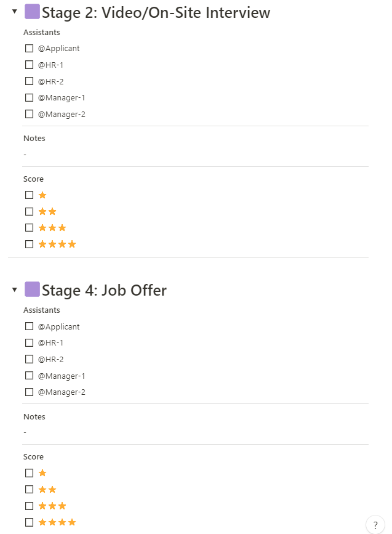Click the Stage 2: Video/On-Site Interview heading
Viewport: 392px width, 534px height.
click(156, 12)
